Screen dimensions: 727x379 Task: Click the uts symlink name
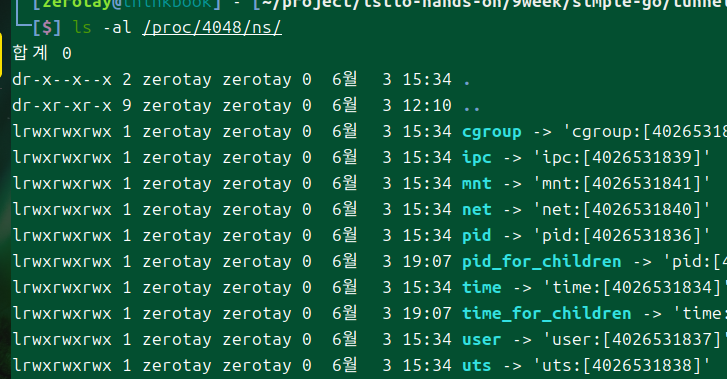(x=477, y=365)
